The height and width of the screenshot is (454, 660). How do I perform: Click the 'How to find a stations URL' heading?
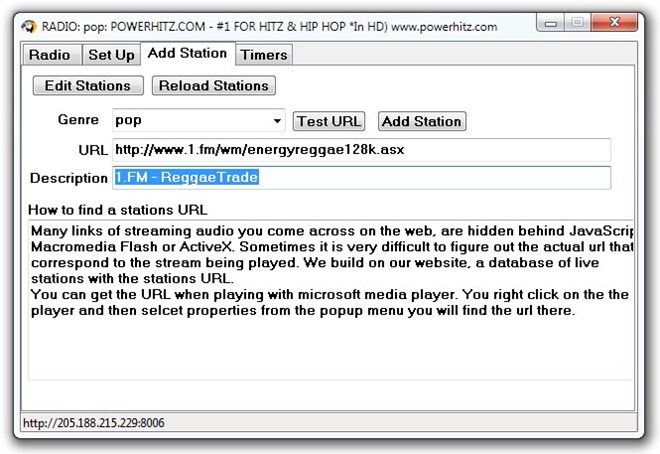(117, 210)
